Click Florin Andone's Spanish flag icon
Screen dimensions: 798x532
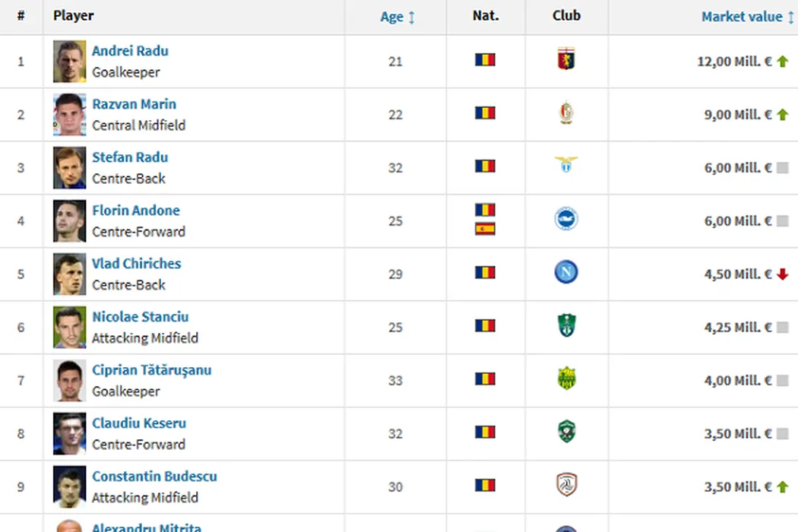[x=485, y=229]
